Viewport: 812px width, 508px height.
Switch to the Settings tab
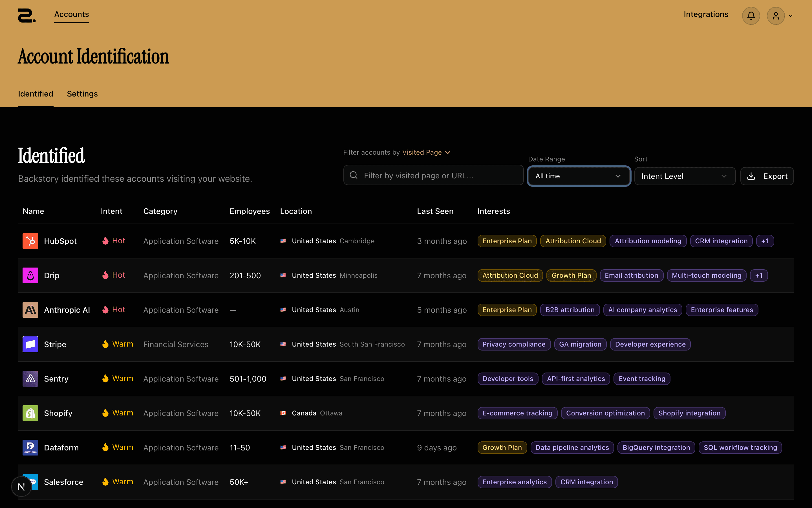coord(82,94)
